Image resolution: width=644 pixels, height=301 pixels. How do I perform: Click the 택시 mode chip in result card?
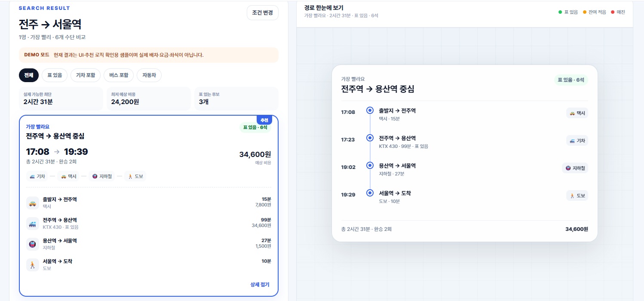click(69, 176)
